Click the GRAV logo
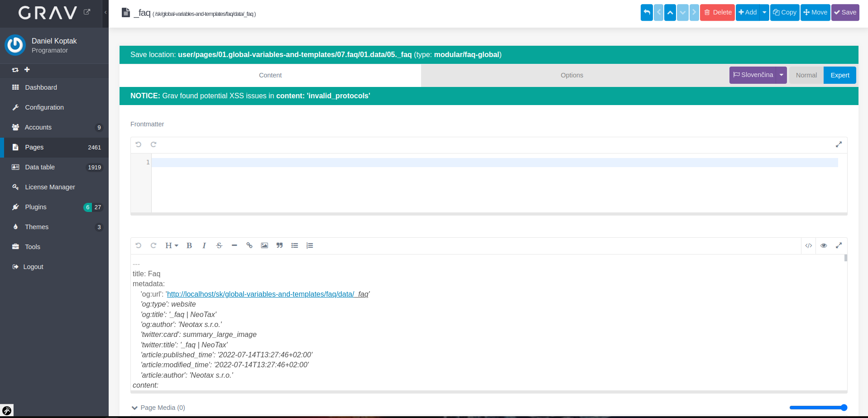 [48, 13]
